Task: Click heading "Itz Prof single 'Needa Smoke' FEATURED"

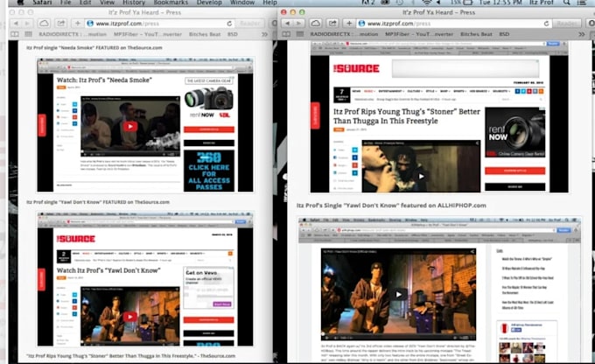Action: pyautogui.click(x=94, y=48)
